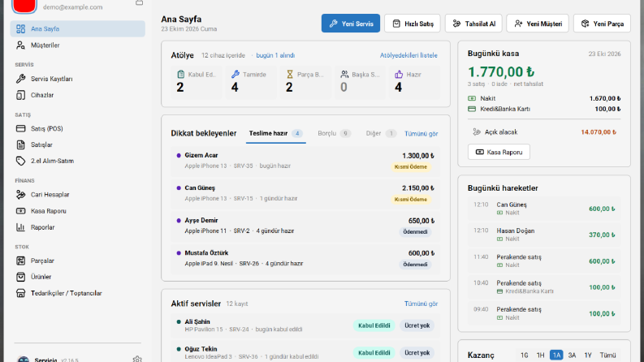
Task: Open Gizem Acar's SRV-35 record
Action: pyautogui.click(x=305, y=161)
